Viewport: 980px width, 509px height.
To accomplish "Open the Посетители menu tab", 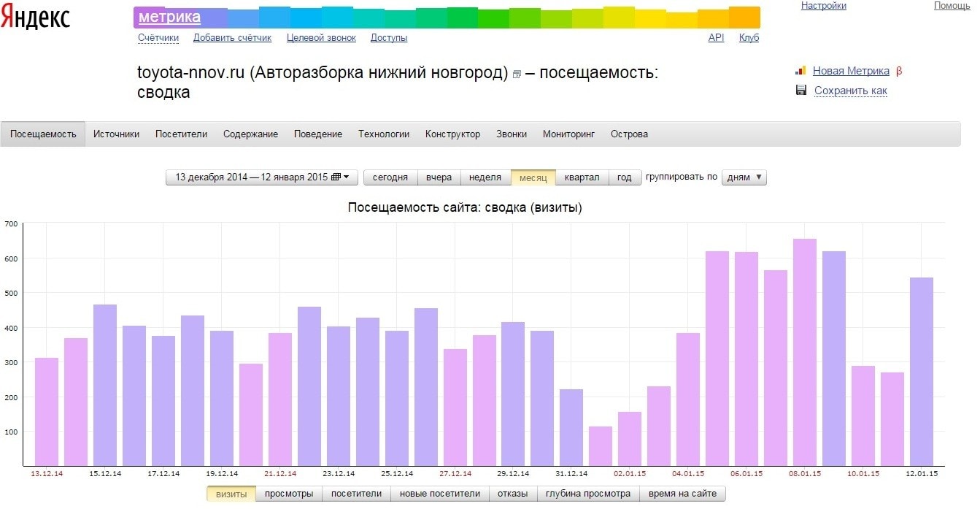I will tap(181, 134).
